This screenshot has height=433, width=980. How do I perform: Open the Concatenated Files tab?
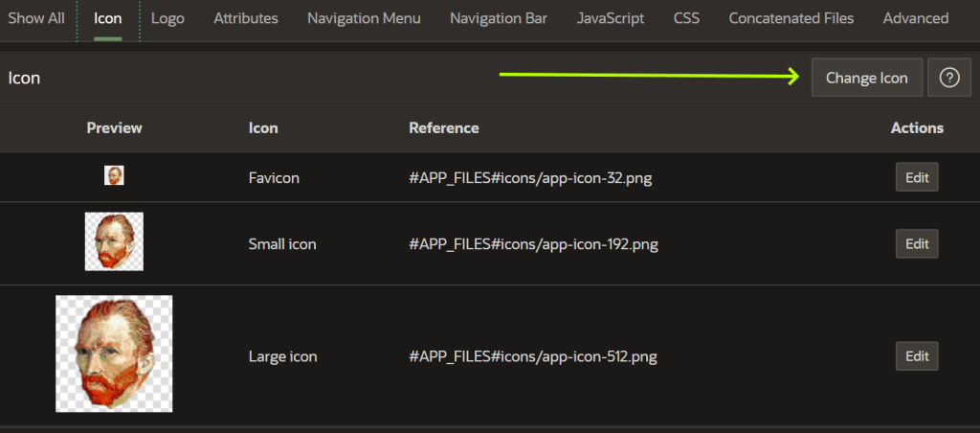point(791,18)
